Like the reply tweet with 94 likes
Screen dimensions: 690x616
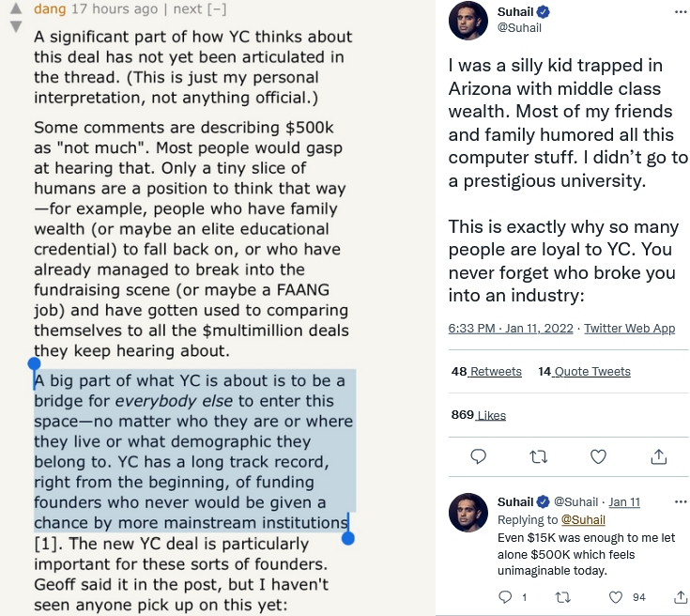(617, 596)
